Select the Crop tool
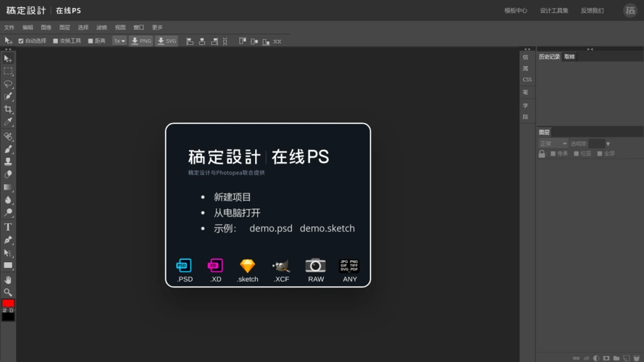This screenshot has height=362, width=644. (x=8, y=109)
